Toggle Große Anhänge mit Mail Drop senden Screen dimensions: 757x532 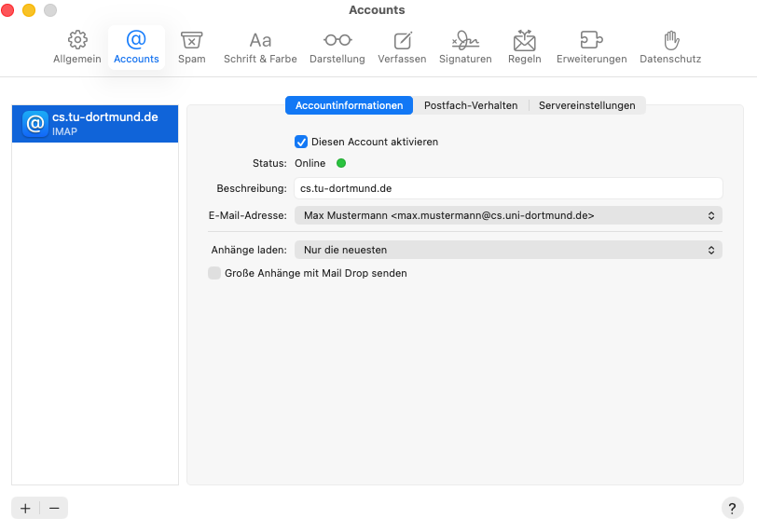tap(214, 273)
